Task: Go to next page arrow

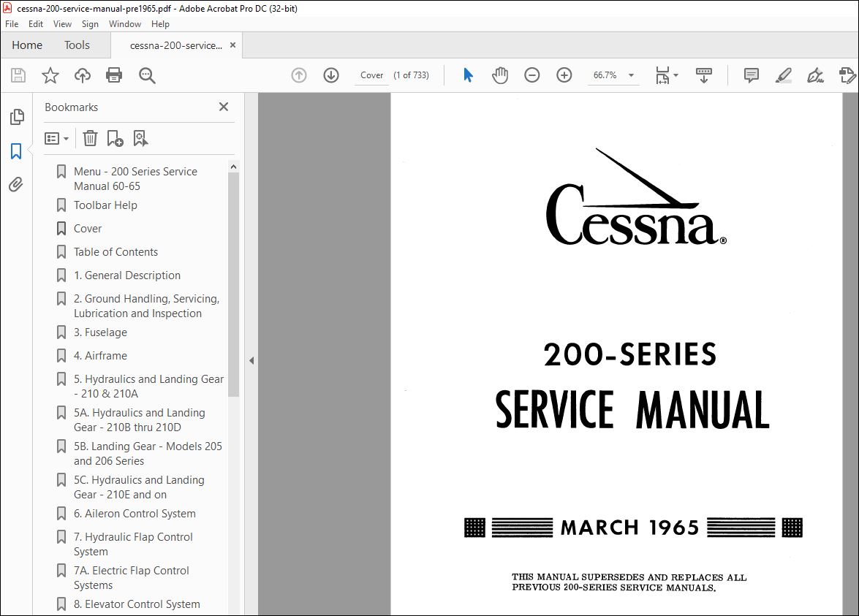Action: (x=331, y=75)
